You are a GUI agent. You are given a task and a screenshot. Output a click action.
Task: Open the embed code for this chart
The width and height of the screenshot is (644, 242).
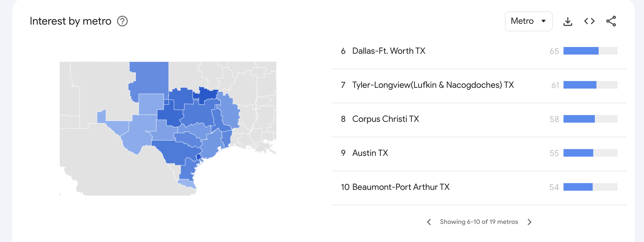(x=590, y=21)
